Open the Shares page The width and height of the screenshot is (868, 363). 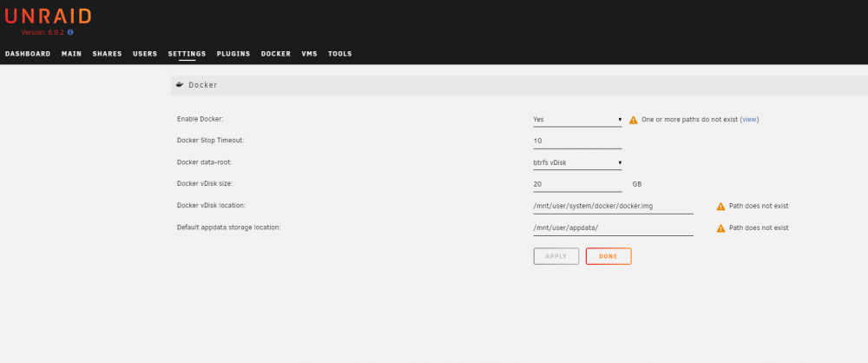click(x=107, y=54)
